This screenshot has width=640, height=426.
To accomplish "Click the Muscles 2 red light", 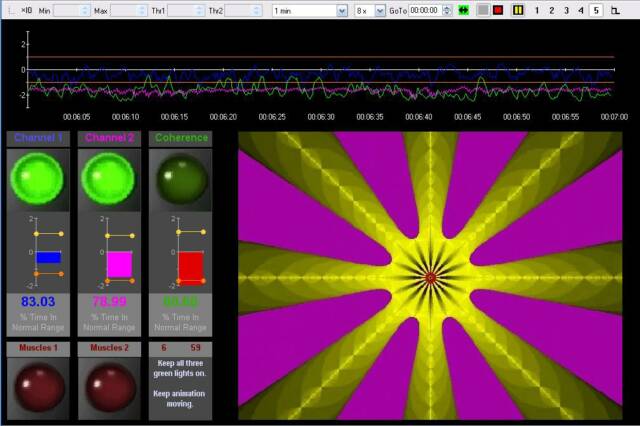I will (x=110, y=388).
